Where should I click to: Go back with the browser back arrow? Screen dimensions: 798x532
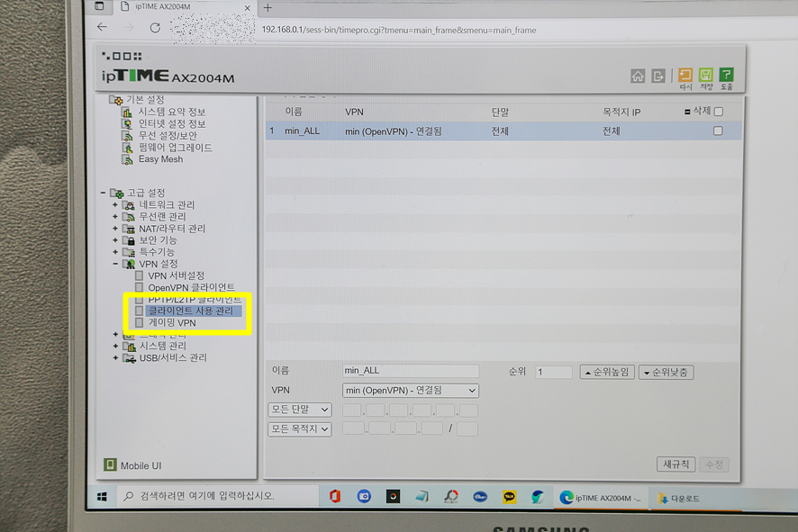coord(103,27)
